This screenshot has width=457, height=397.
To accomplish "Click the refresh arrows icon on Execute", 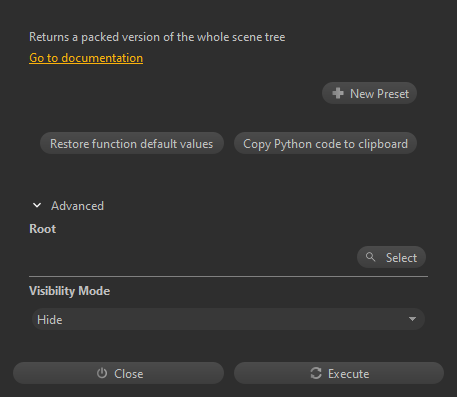I will coord(316,373).
